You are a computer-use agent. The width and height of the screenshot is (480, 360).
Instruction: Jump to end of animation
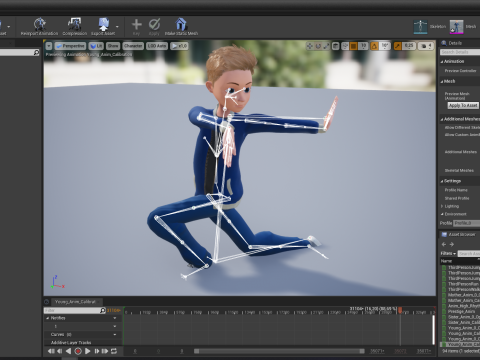point(105,351)
